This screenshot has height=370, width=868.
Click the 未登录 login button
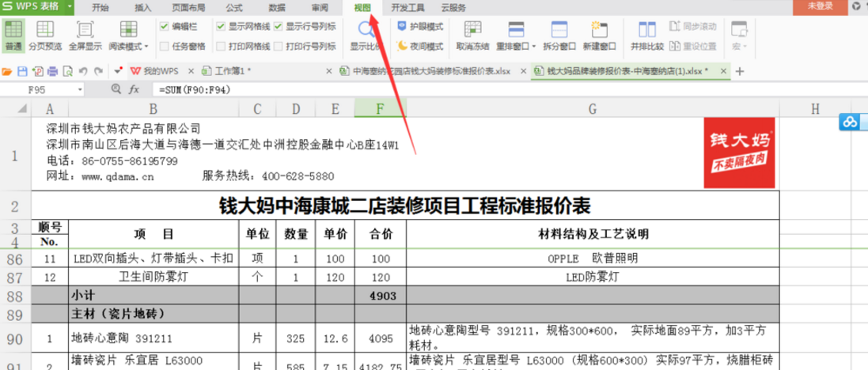click(820, 6)
